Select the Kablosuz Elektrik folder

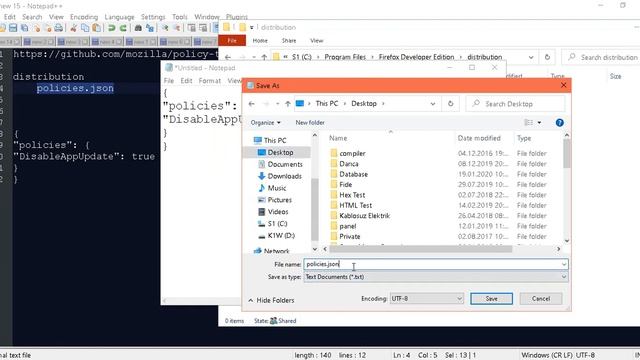[364, 216]
